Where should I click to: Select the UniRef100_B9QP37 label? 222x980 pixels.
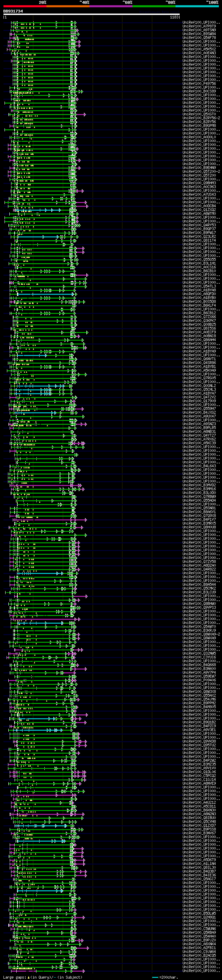pyautogui.click(x=199, y=229)
